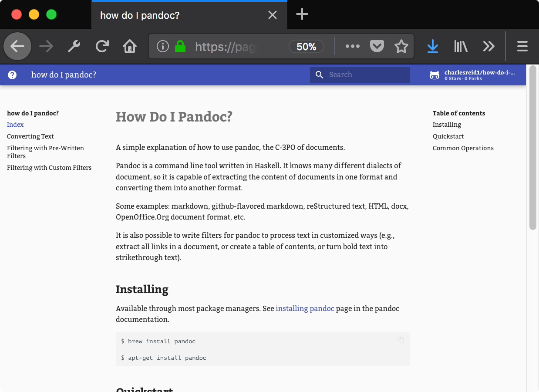
Task: Copy the brew install code block
Action: click(401, 340)
